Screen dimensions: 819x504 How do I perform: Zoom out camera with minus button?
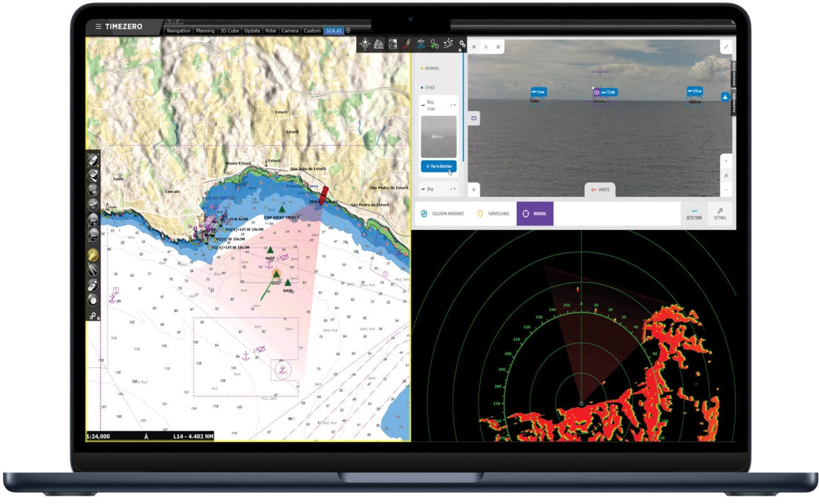(726, 190)
